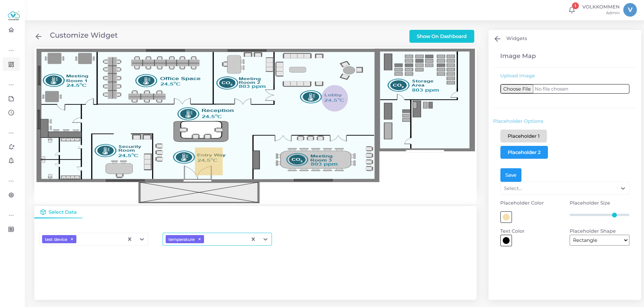Screen dimensions: 644x307
Task: Click the clock history icon in the sidebar
Action: tap(11, 113)
